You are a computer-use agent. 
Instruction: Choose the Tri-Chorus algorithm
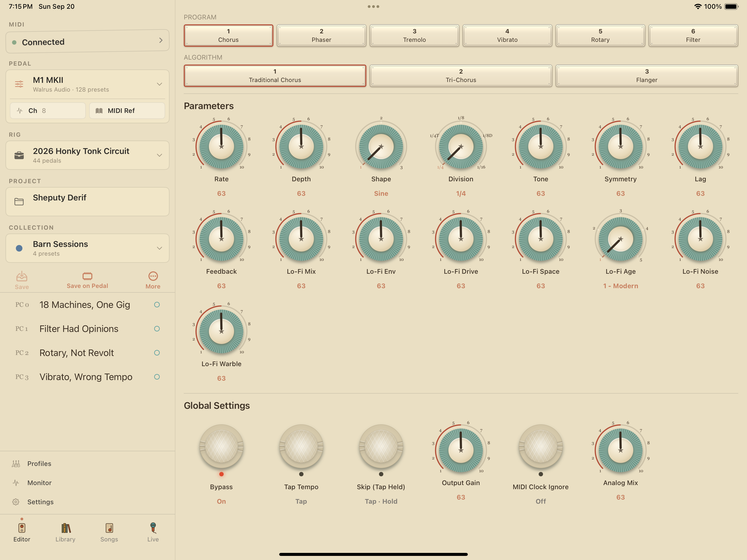click(461, 76)
